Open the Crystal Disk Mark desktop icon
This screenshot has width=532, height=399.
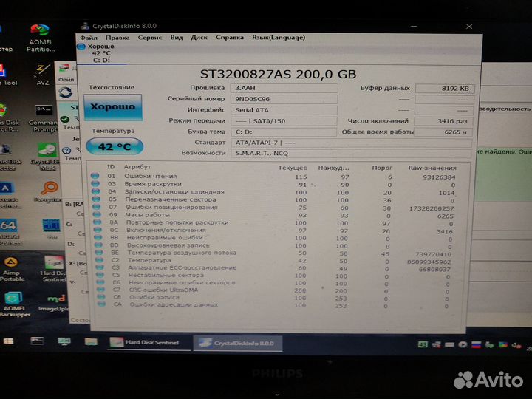point(46,156)
